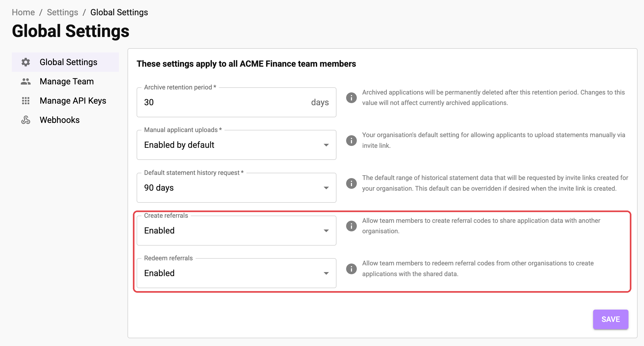Open Default statement history request dropdown

[237, 188]
